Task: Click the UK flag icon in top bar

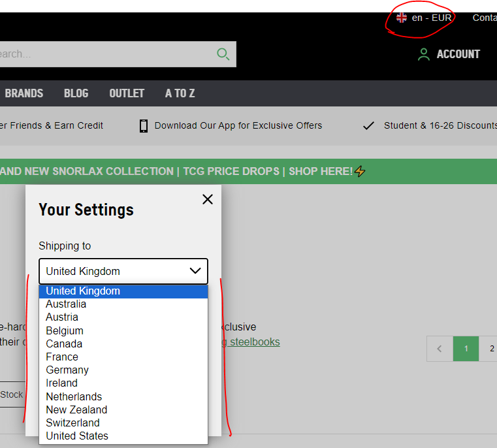Action: (x=401, y=18)
